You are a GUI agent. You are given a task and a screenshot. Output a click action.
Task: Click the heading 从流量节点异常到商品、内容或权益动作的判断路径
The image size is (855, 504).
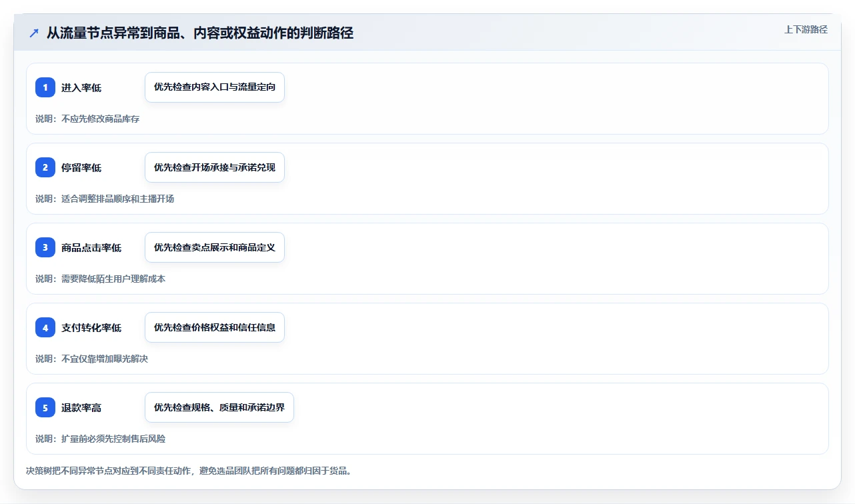[x=200, y=33]
